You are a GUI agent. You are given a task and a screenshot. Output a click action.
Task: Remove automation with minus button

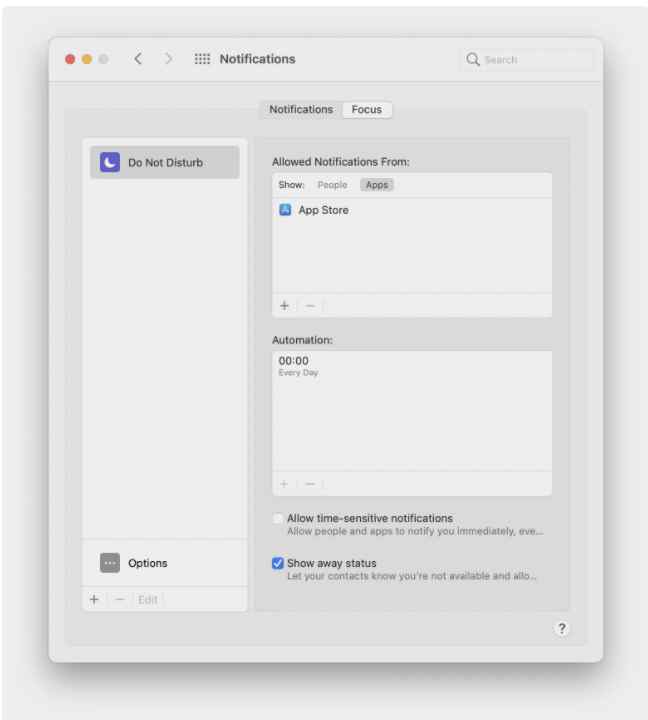point(310,484)
